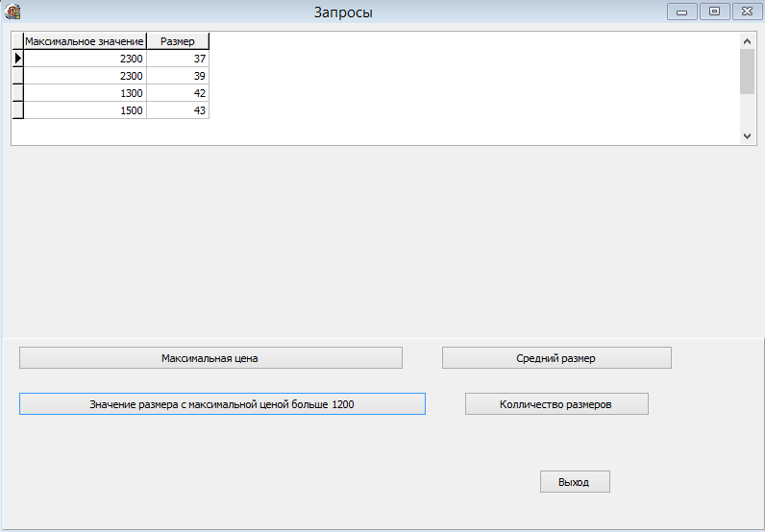
Task: Click the Максимальное значение column header
Action: 85,41
